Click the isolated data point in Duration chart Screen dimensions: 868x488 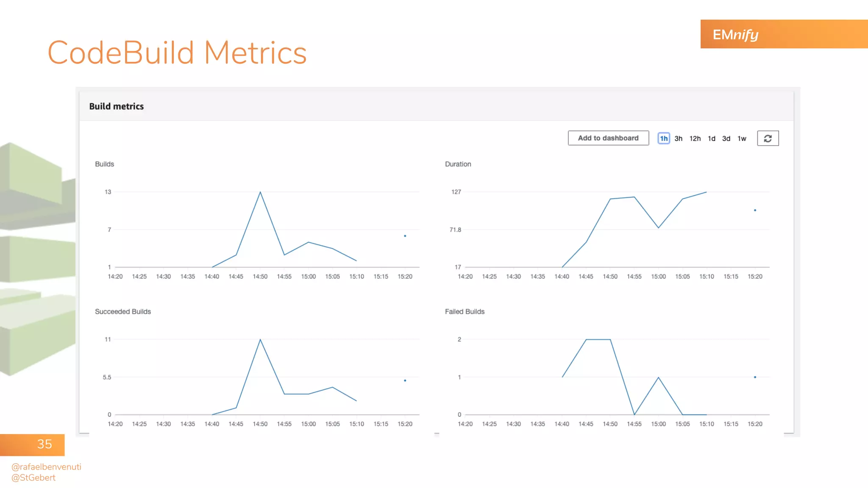click(755, 210)
